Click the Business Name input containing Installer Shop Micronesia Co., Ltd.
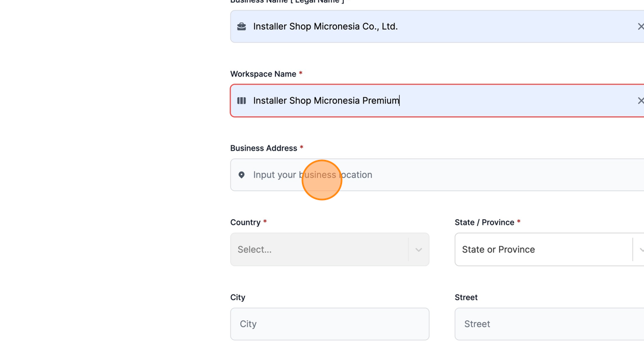The image size is (644, 360). tap(437, 26)
